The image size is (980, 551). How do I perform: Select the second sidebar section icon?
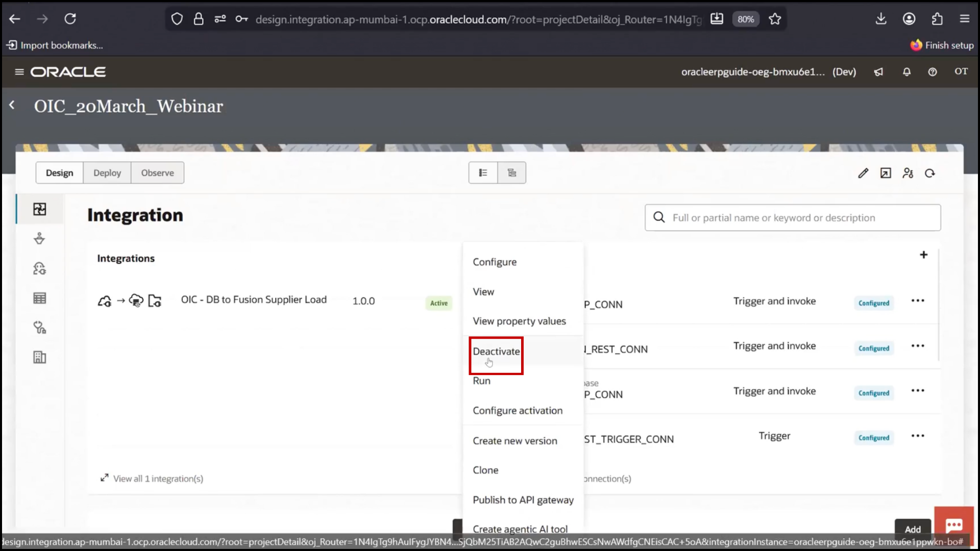point(40,239)
